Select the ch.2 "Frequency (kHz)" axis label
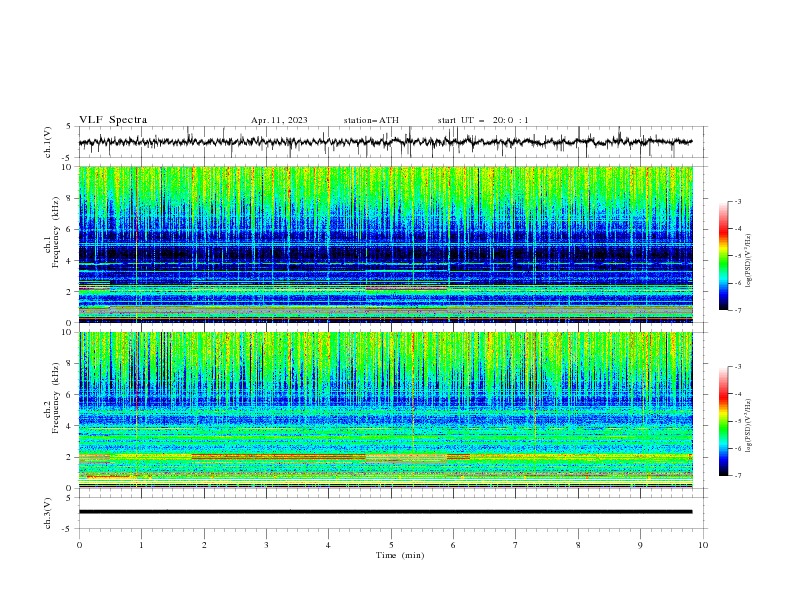The height and width of the screenshot is (612, 792). coord(56,398)
